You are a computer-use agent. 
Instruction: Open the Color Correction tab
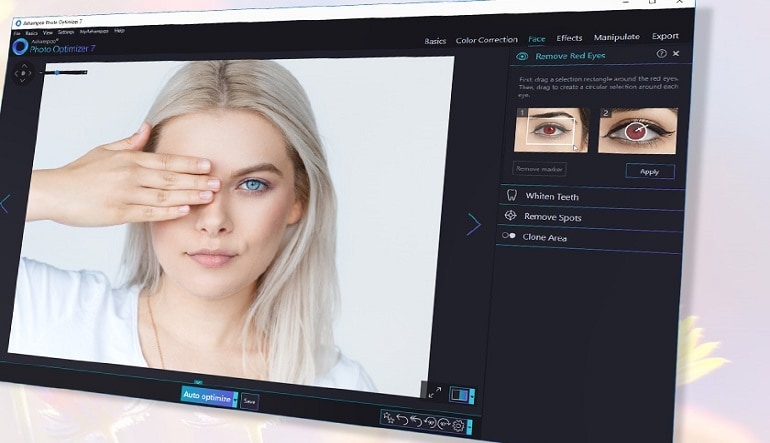pos(486,41)
